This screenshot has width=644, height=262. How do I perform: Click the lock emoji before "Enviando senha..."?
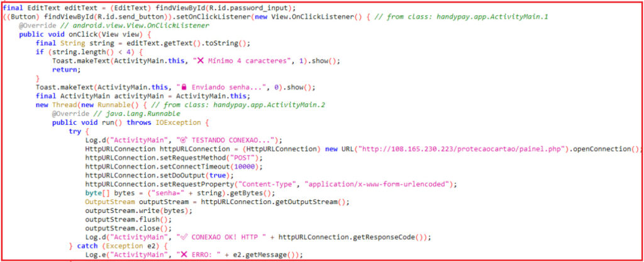184,87
